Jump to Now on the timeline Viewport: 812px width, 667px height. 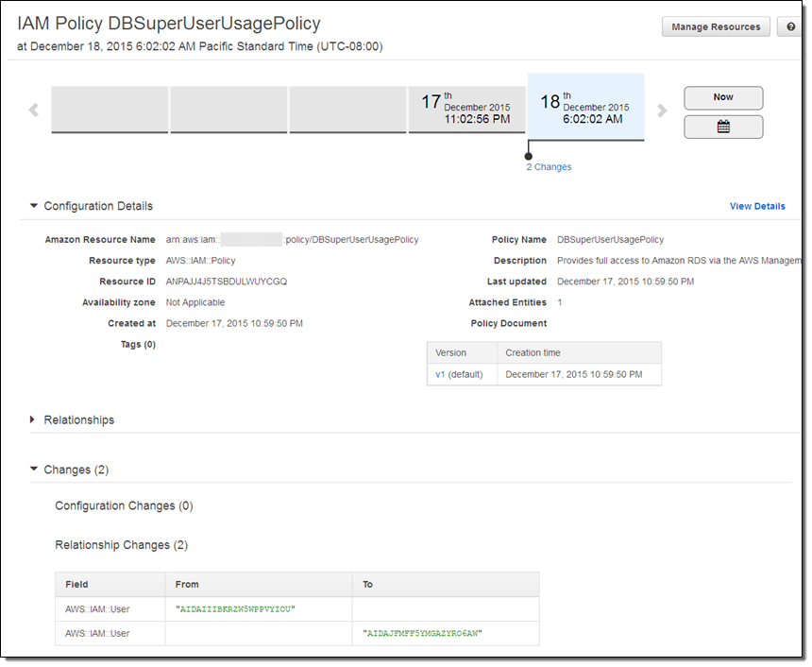coord(723,97)
